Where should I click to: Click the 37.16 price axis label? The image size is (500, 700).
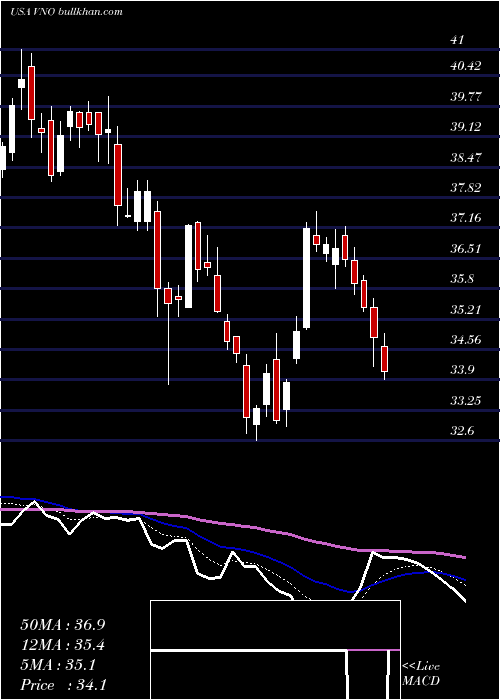coord(466,218)
